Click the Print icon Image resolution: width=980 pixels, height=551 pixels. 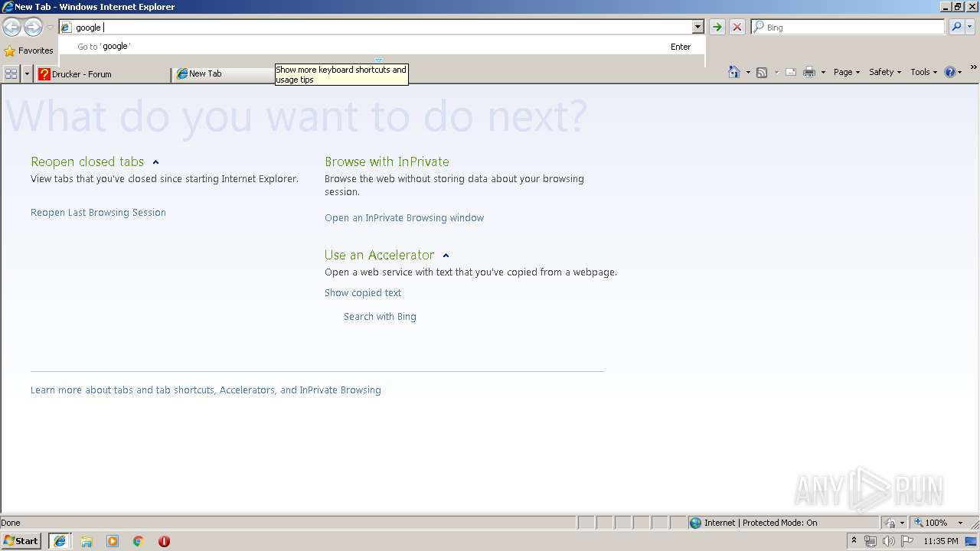point(809,73)
